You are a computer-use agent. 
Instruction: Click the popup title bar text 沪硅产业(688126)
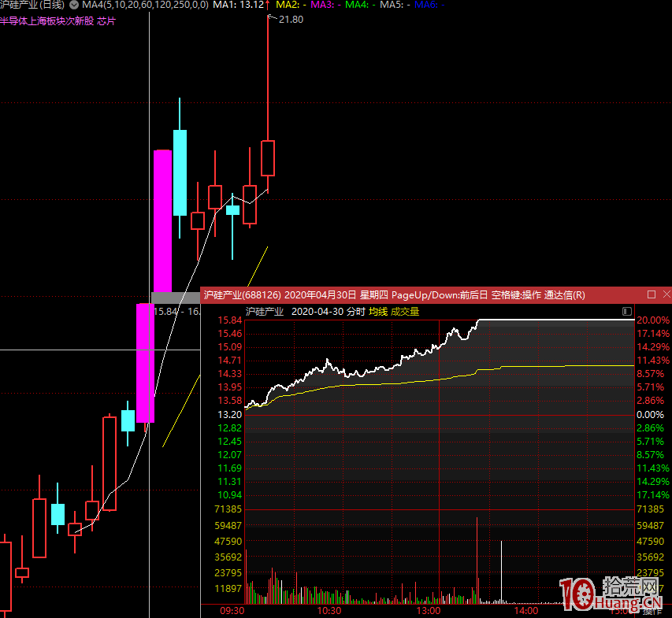click(242, 295)
